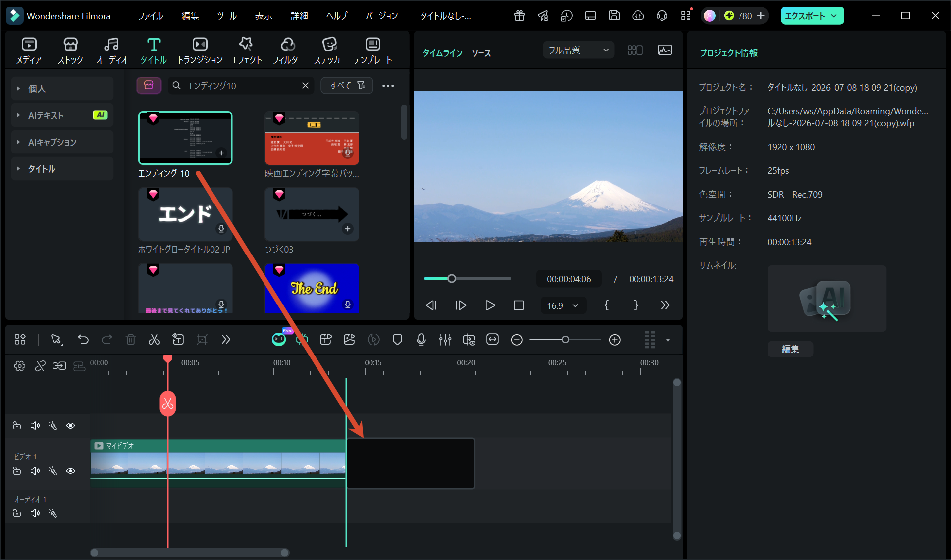Open the すべて filter dropdown

click(x=347, y=86)
